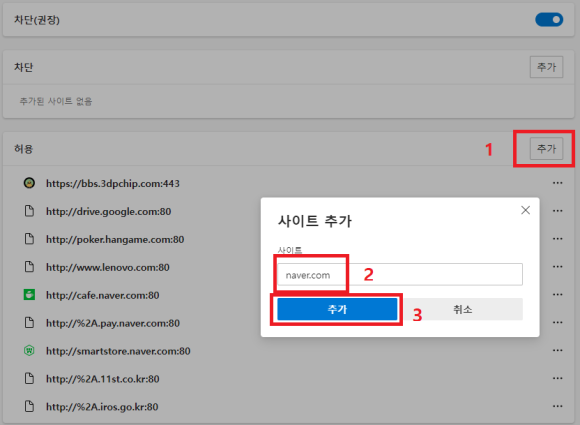
Task: Select http://%2A.pay.naver.com:80 entry text
Action: (x=113, y=323)
